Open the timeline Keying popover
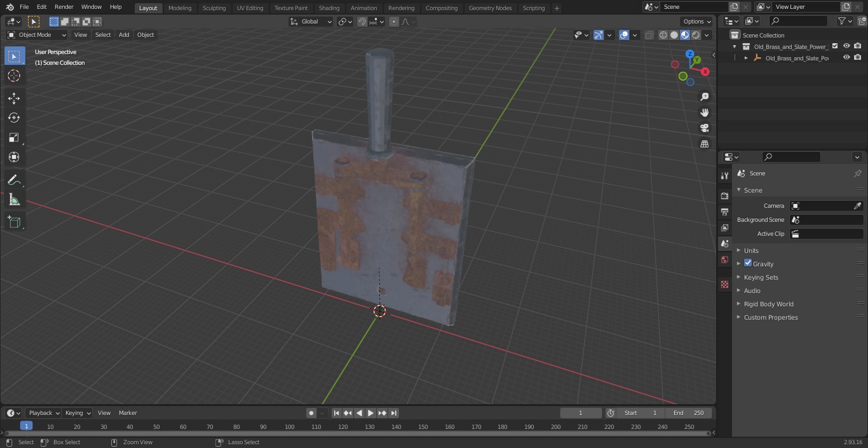Screen dimensions: 868x448 pos(78,413)
